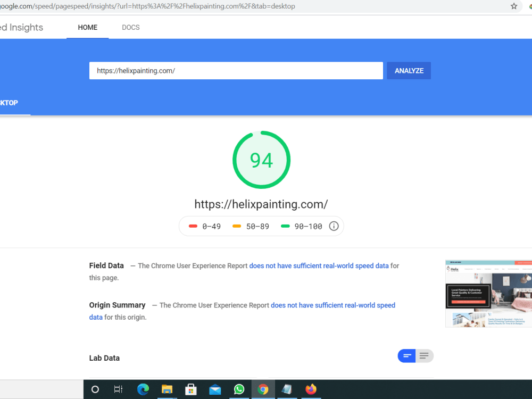Open the DOCS tab
The height and width of the screenshot is (399, 532).
[131, 27]
